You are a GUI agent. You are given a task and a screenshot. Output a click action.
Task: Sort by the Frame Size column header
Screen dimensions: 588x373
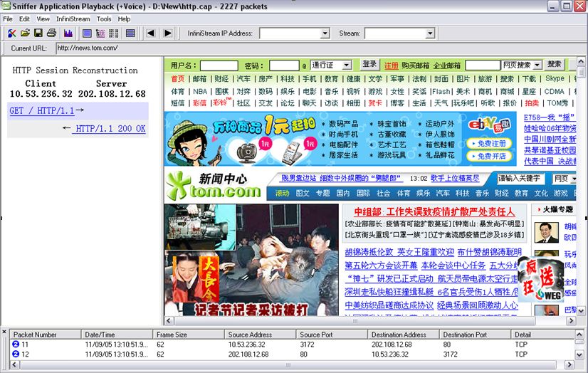[188, 335]
